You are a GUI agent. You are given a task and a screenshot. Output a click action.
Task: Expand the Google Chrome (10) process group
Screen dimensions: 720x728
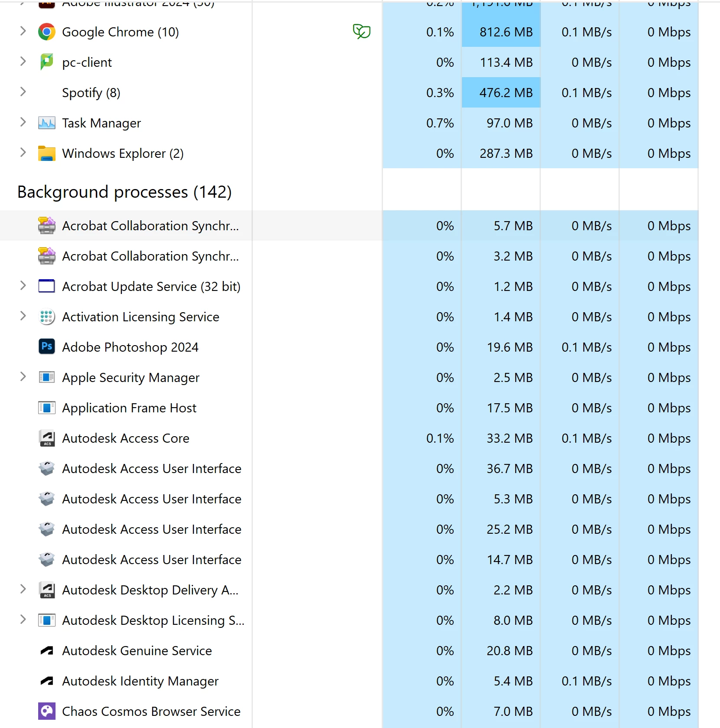[23, 31]
